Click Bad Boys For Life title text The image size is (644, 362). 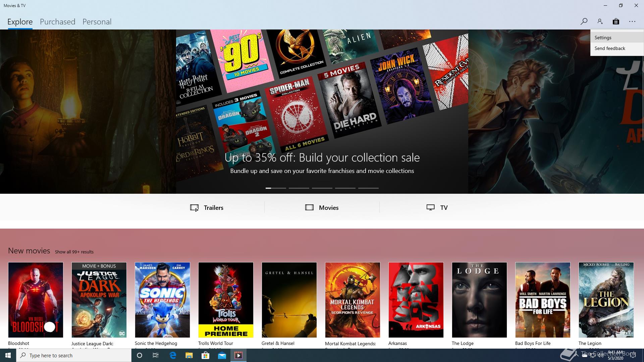click(x=533, y=343)
